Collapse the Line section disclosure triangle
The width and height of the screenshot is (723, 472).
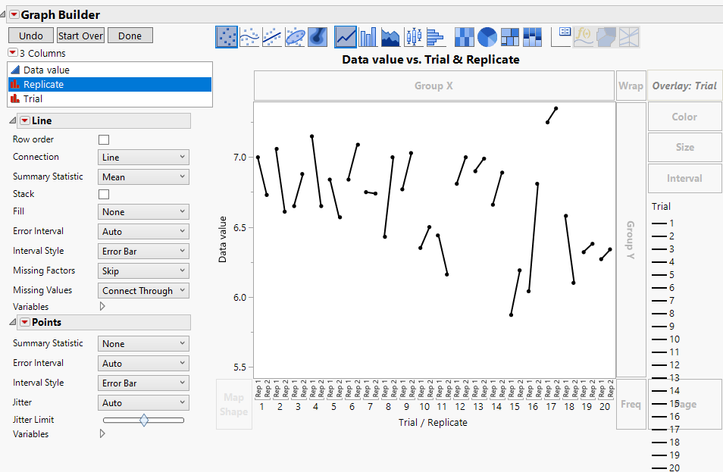(12, 120)
